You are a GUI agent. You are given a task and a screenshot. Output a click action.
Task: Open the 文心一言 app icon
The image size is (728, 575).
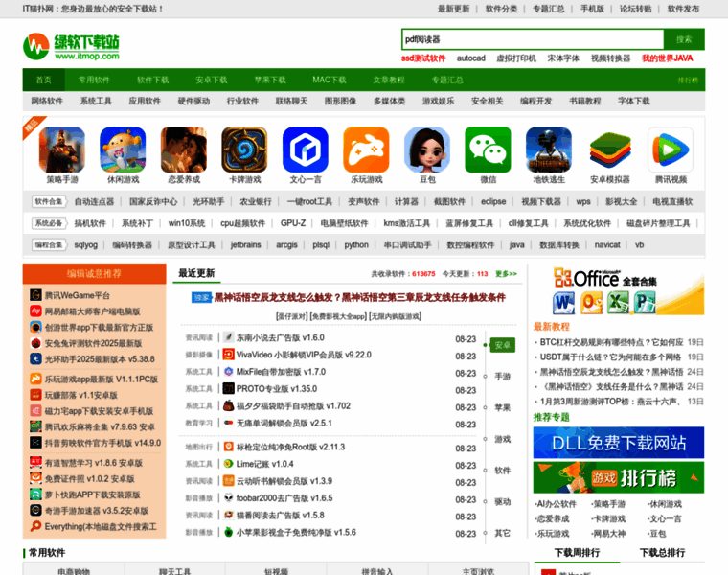point(306,149)
